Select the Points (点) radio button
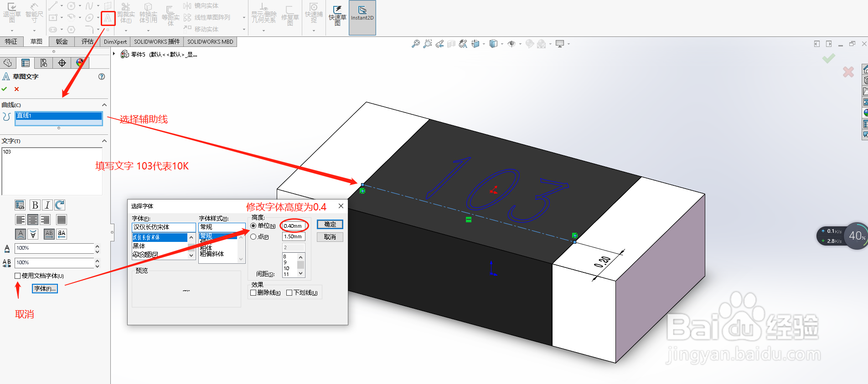The height and width of the screenshot is (384, 868). (253, 236)
